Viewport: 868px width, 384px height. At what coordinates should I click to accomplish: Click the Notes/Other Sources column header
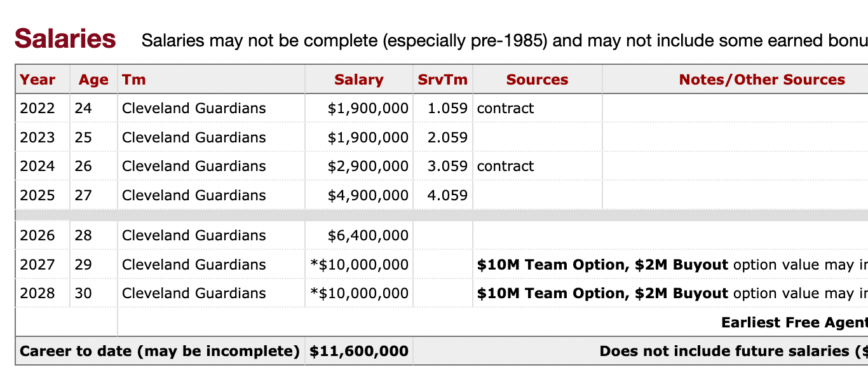(762, 79)
